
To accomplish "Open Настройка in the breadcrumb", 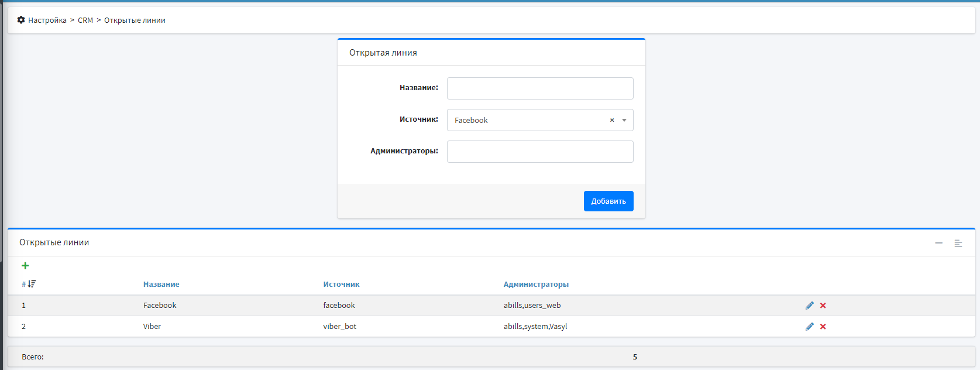I will point(47,20).
